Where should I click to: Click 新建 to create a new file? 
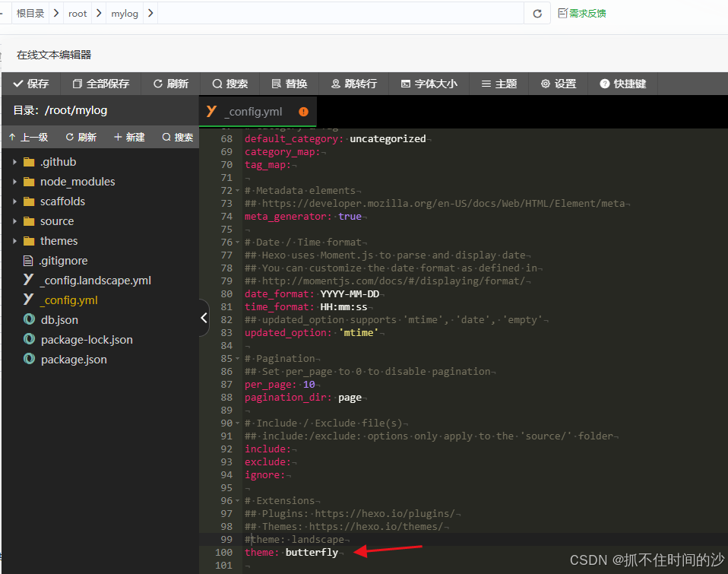(x=129, y=137)
